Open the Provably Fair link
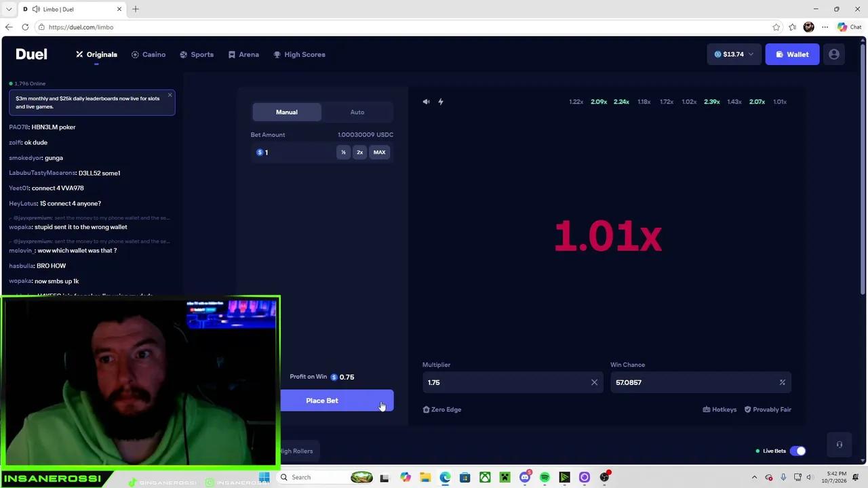This screenshot has height=488, width=868. point(768,409)
